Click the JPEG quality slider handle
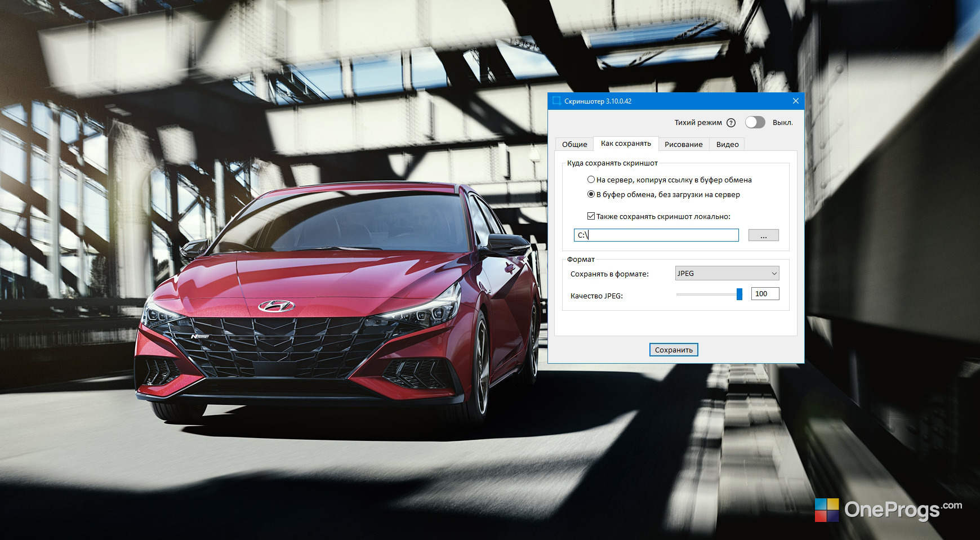Screen dimensions: 980x540 pos(740,294)
